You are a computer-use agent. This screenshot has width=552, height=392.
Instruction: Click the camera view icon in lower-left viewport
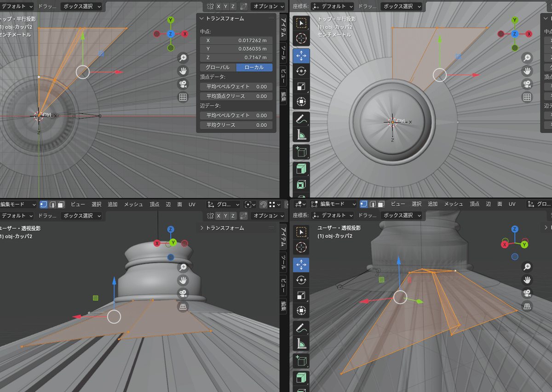click(183, 293)
